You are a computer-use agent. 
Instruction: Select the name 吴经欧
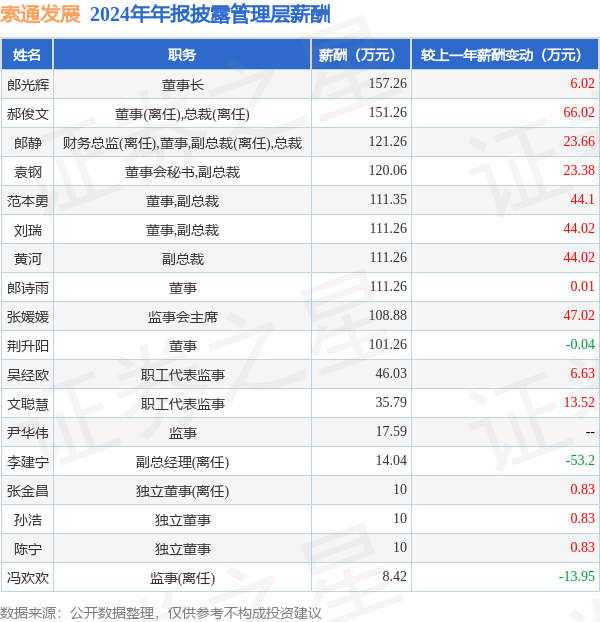28,375
